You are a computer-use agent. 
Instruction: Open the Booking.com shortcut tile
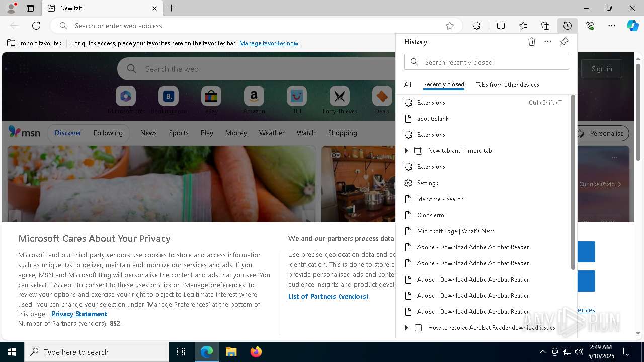169,101
